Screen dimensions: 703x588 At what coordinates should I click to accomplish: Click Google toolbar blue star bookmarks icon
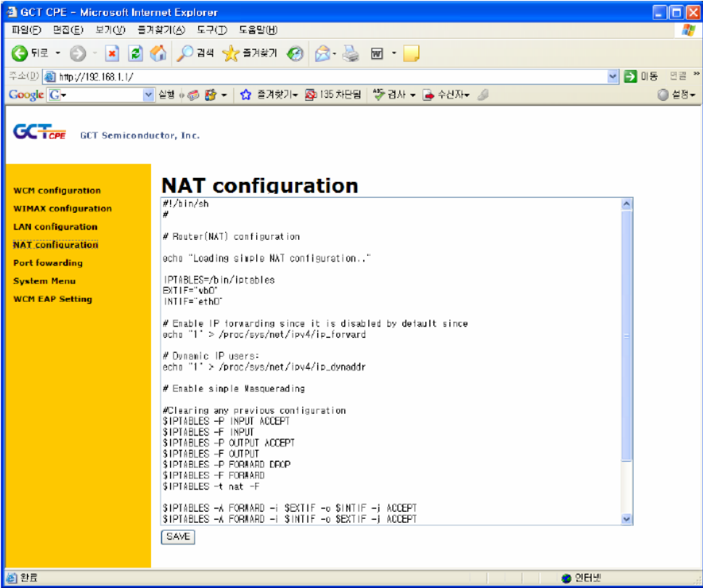(246, 95)
